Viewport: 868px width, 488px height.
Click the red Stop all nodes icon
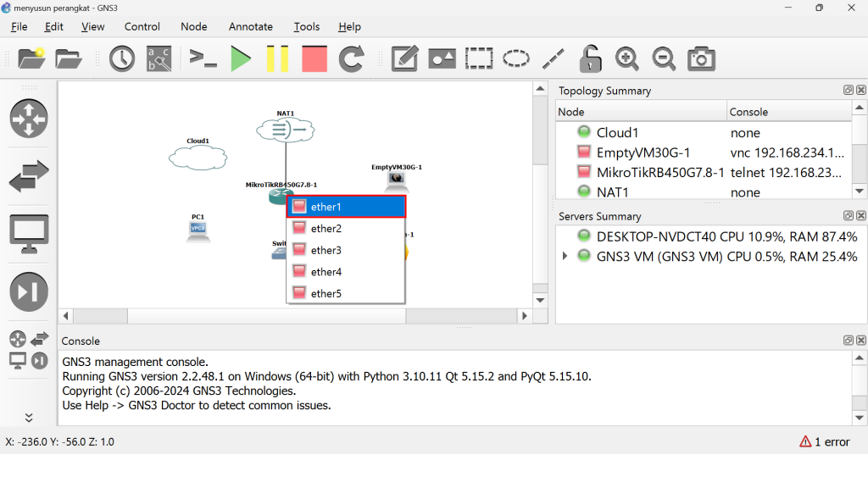tap(314, 58)
